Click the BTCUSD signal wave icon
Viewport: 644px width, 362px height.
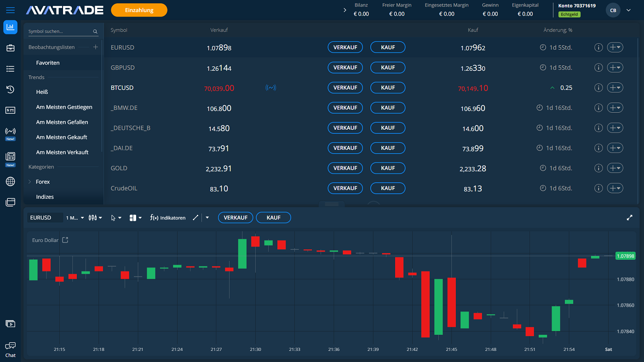[x=271, y=87]
